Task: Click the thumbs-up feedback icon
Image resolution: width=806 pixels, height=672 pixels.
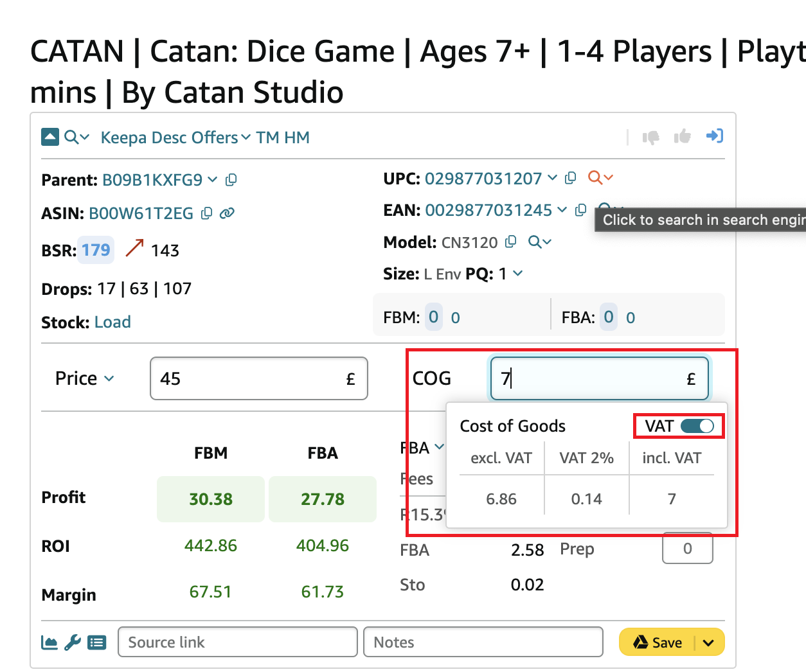Action: [683, 136]
